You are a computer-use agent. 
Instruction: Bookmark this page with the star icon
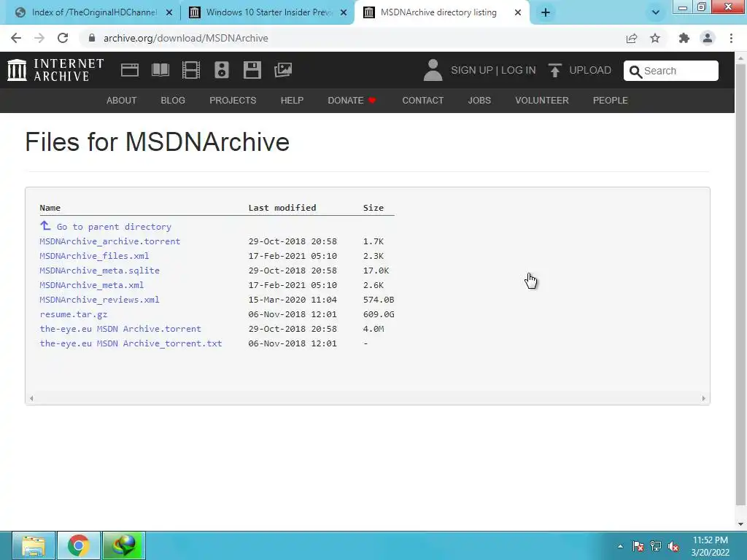click(655, 38)
